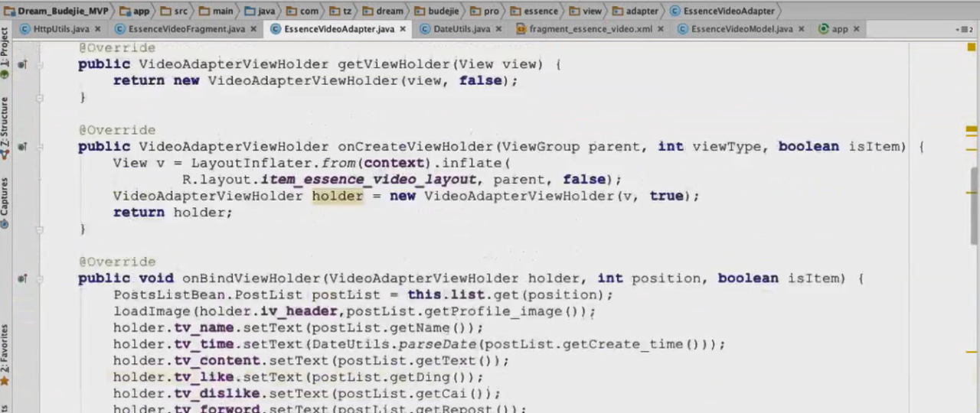Viewport: 980px width, 413px height.
Task: Click the view breadcrumb package
Action: click(585, 11)
